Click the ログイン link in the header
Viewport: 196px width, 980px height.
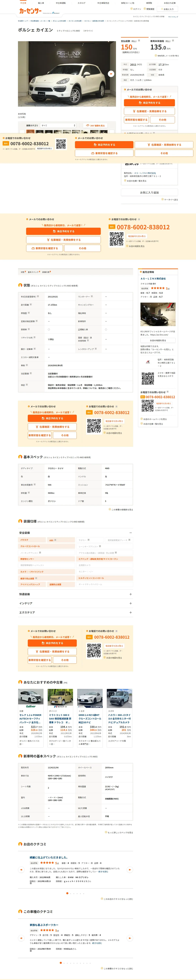click(x=136, y=9)
